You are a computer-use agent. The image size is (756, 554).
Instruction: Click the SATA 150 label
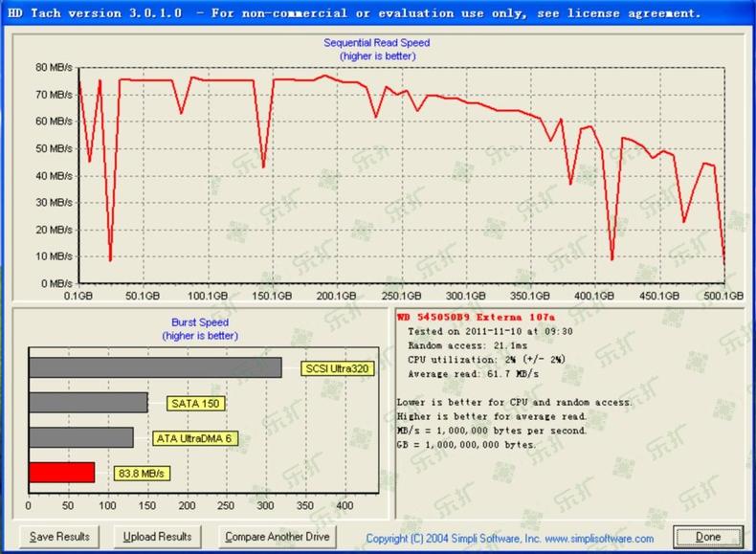coord(195,404)
